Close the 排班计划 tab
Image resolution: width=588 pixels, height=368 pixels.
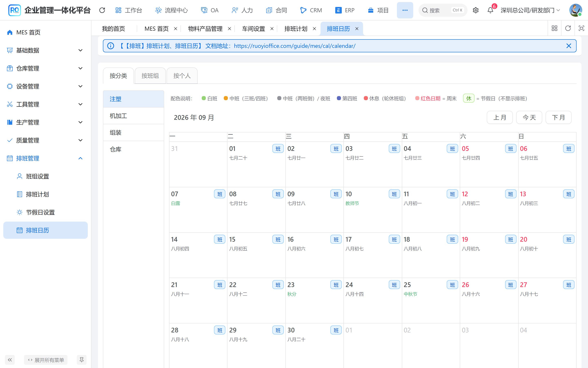tap(314, 29)
